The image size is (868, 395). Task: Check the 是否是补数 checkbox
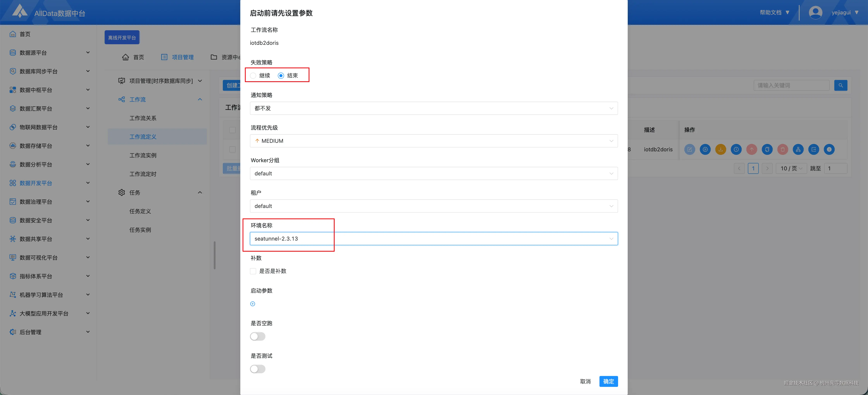(x=253, y=271)
